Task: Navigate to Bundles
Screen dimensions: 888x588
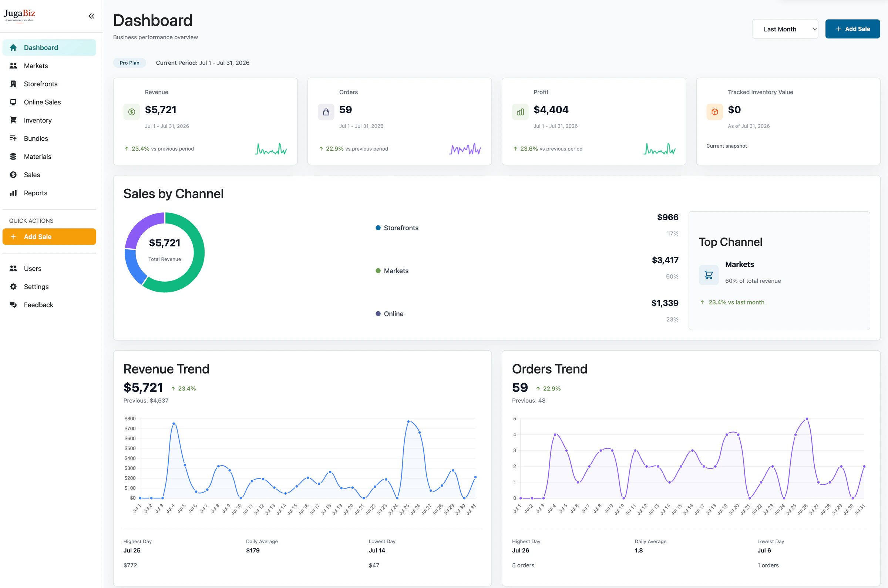Action: click(x=49, y=138)
